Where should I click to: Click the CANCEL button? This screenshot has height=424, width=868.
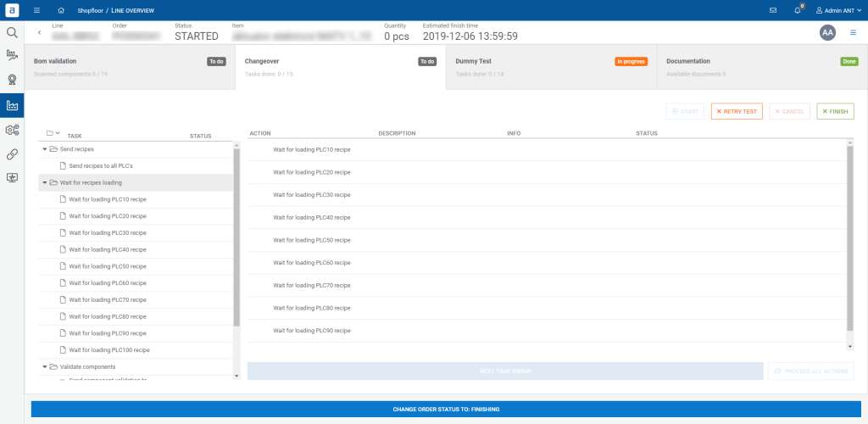tap(790, 111)
